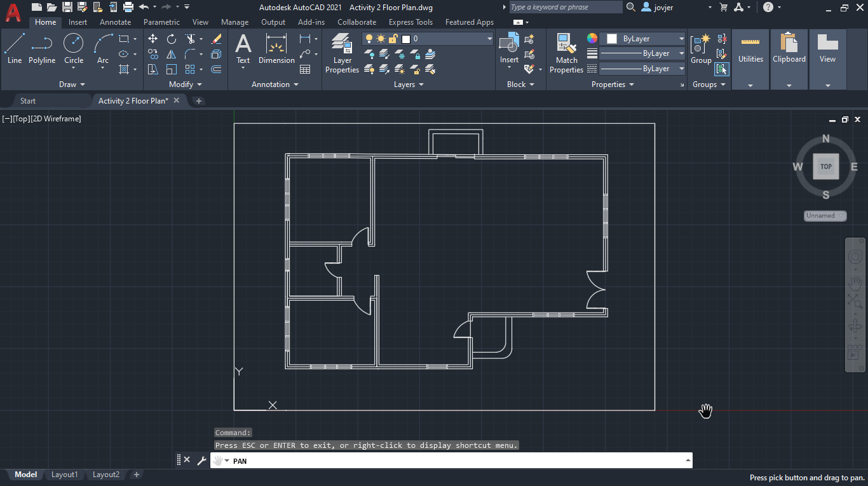Open the layer 0 dropdown list

[x=489, y=39]
